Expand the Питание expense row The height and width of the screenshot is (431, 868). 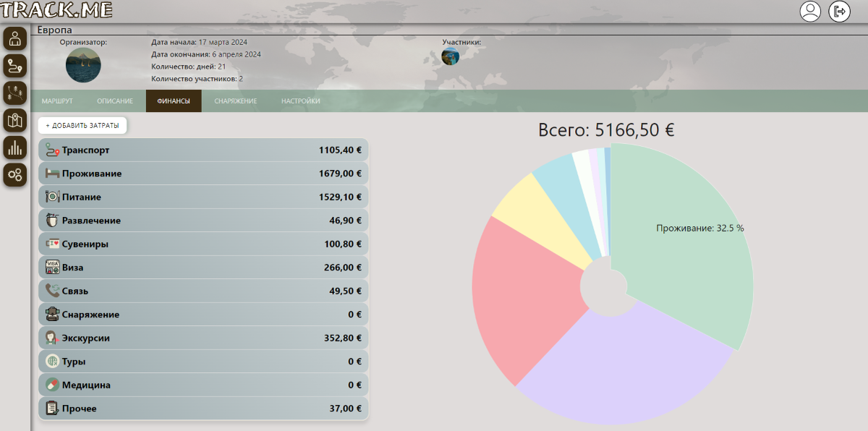(203, 197)
